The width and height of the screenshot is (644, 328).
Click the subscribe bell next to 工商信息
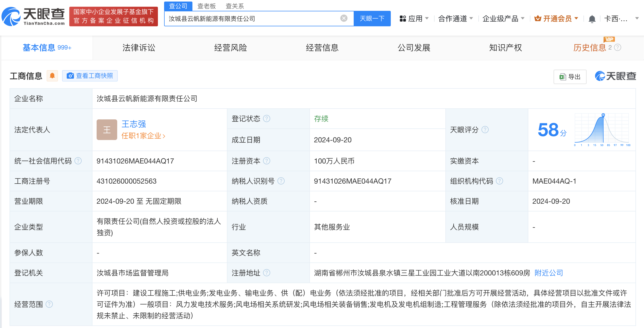click(x=53, y=76)
